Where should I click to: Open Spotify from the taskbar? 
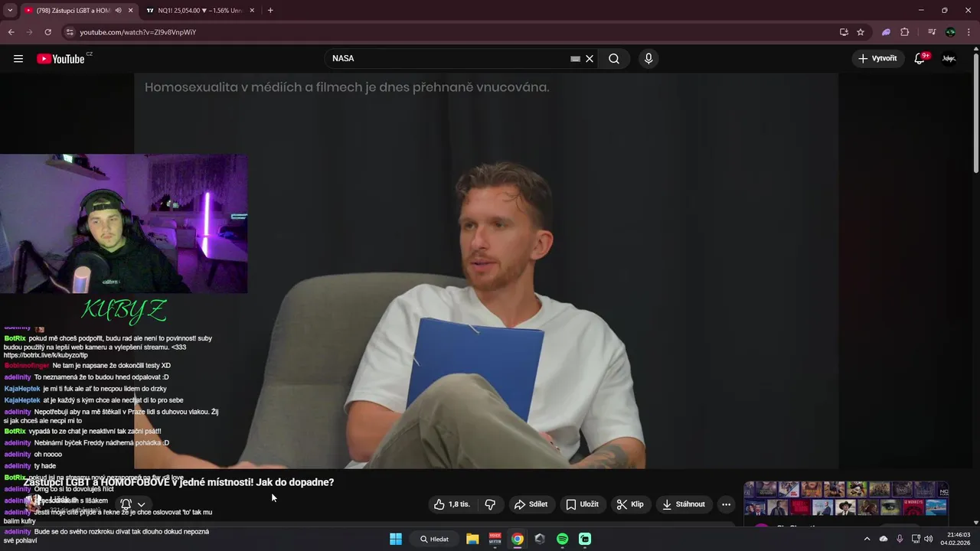click(563, 539)
